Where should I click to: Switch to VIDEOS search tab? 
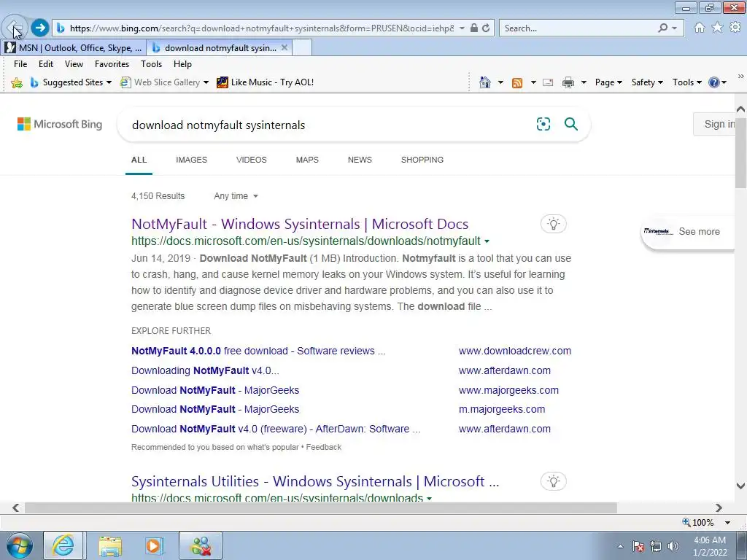(x=252, y=160)
